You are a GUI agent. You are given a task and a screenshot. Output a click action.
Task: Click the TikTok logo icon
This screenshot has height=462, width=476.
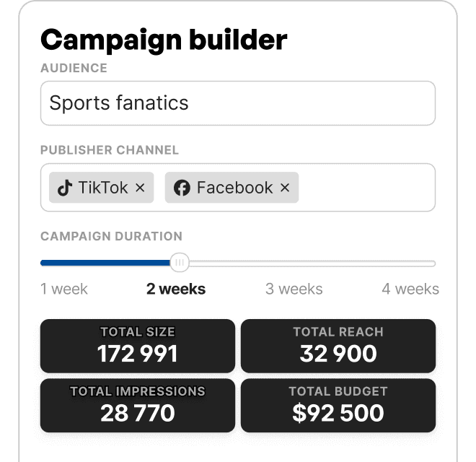[x=65, y=188]
